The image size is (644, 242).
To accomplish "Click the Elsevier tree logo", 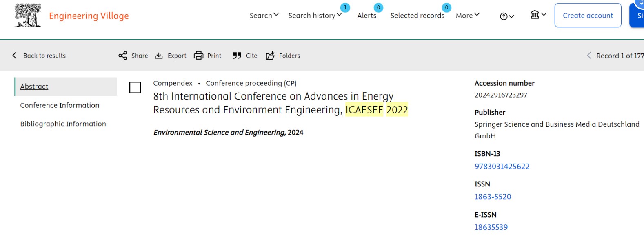I will pos(28,16).
